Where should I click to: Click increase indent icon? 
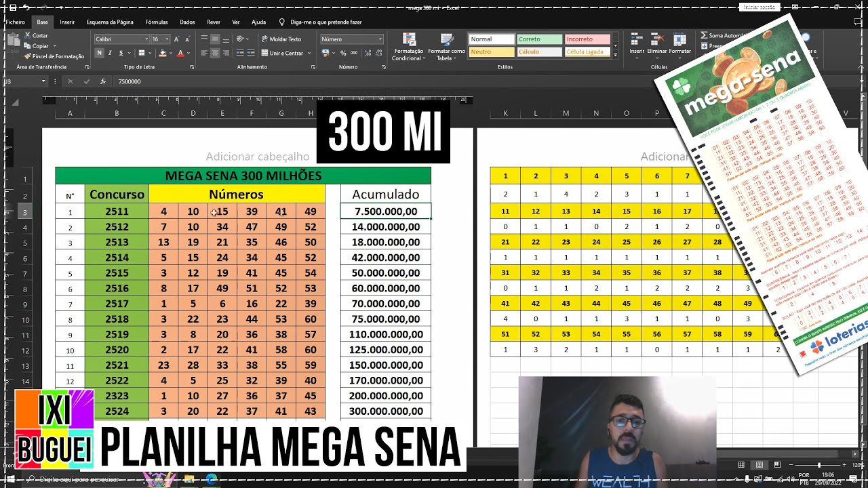click(251, 53)
